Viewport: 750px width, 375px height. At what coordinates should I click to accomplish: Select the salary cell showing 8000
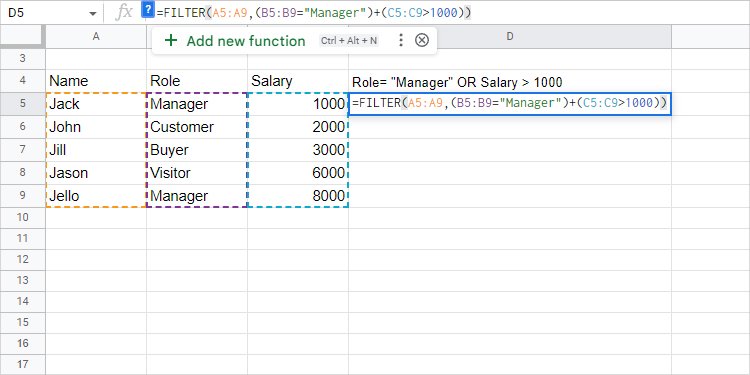pos(298,196)
